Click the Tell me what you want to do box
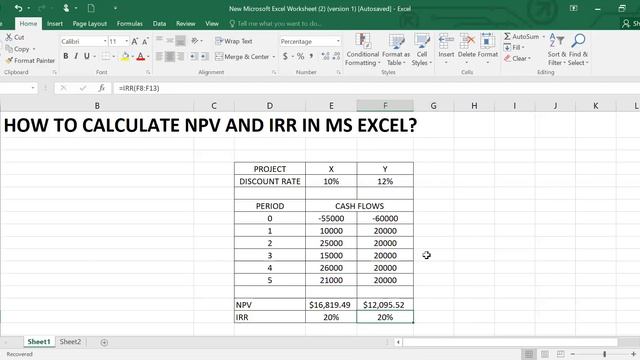Image resolution: width=640 pixels, height=360 pixels. pos(276,24)
